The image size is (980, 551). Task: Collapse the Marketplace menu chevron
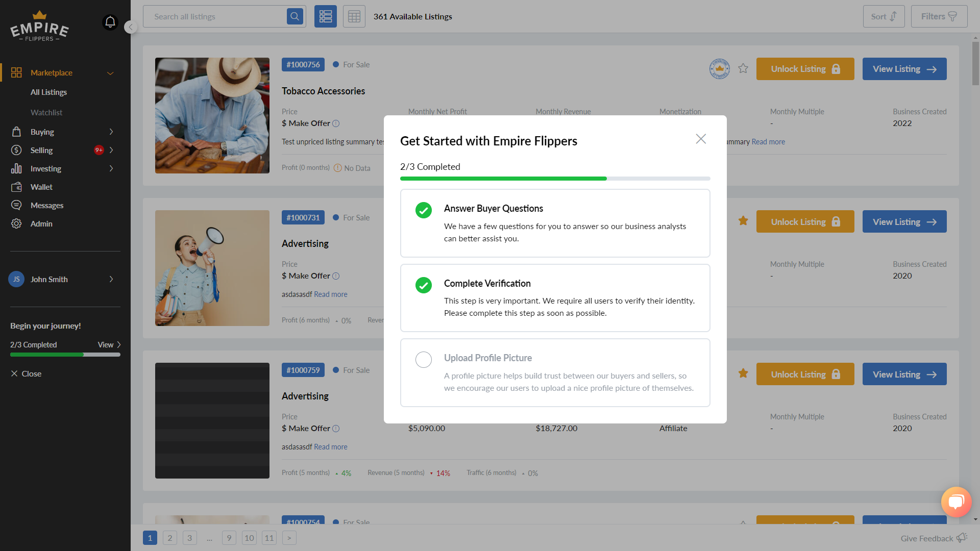pos(110,73)
